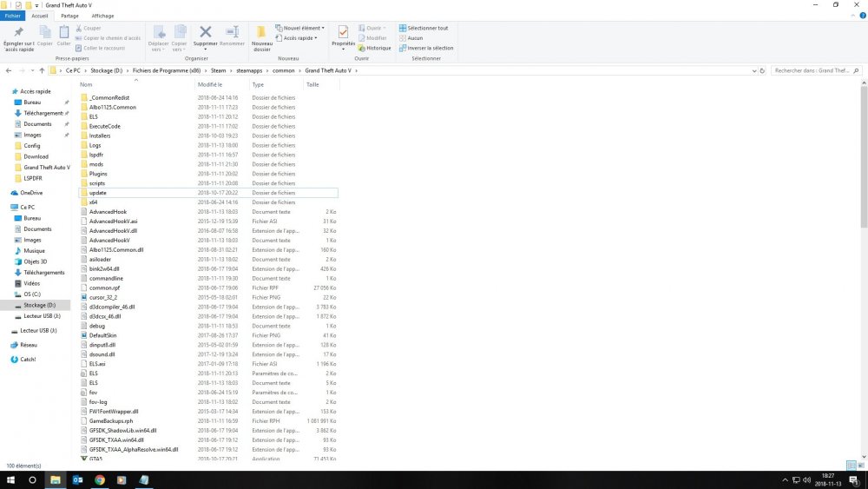
Task: Select Objets 3D in navigation pane
Action: tap(35, 262)
